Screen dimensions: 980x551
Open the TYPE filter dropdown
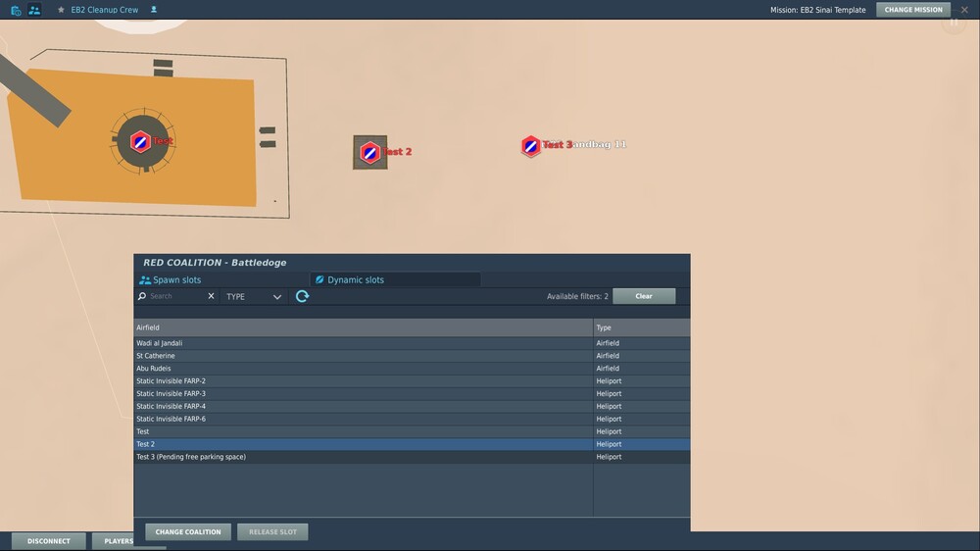coord(254,296)
